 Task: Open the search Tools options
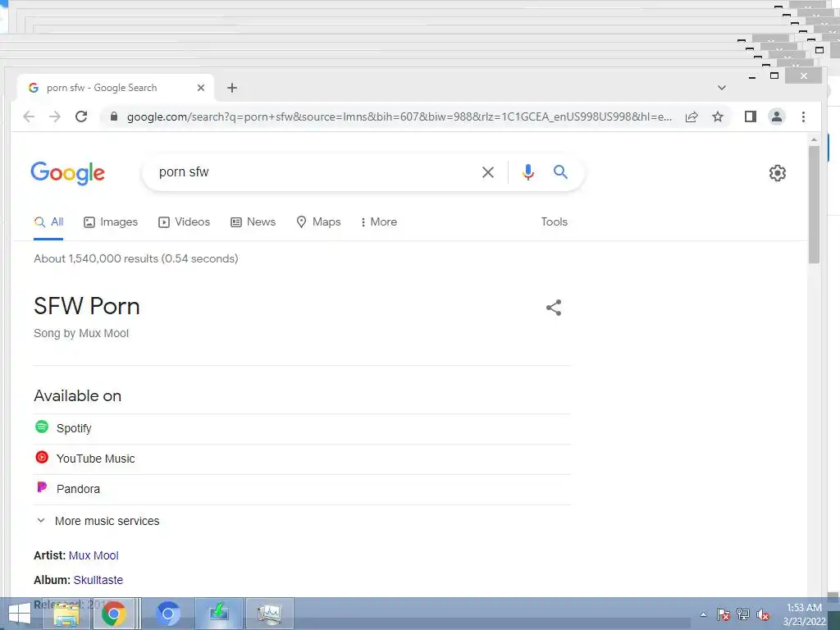(554, 221)
